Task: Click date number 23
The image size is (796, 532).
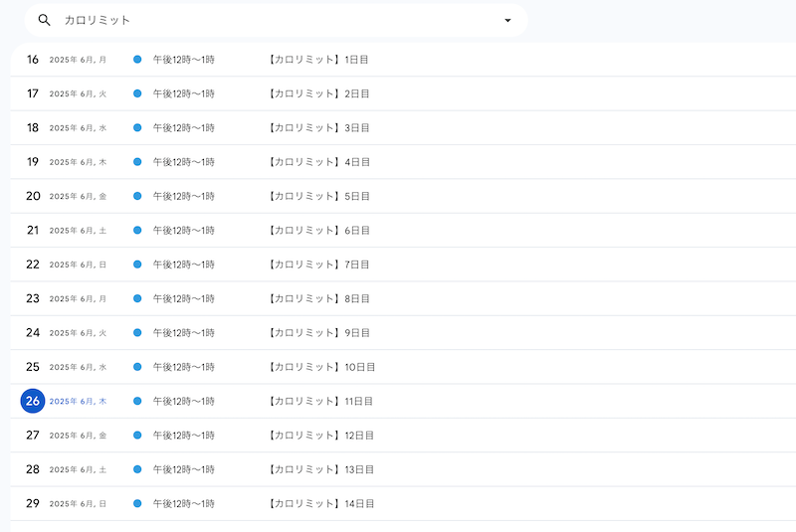Action: tap(33, 298)
